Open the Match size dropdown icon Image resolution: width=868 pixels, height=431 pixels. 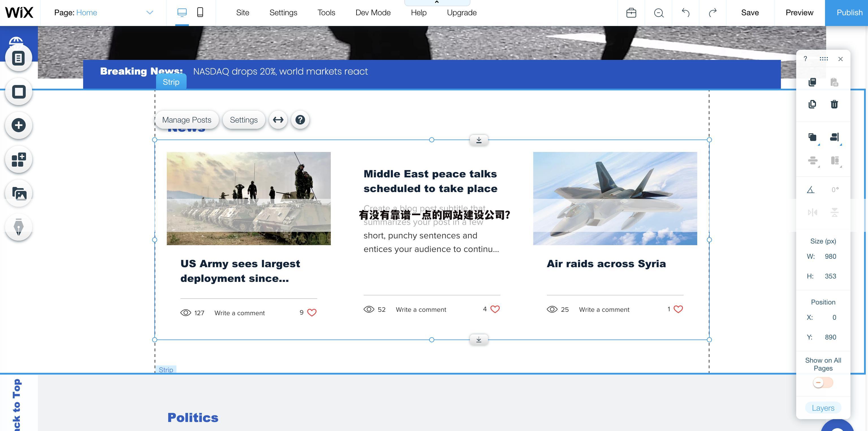835,161
